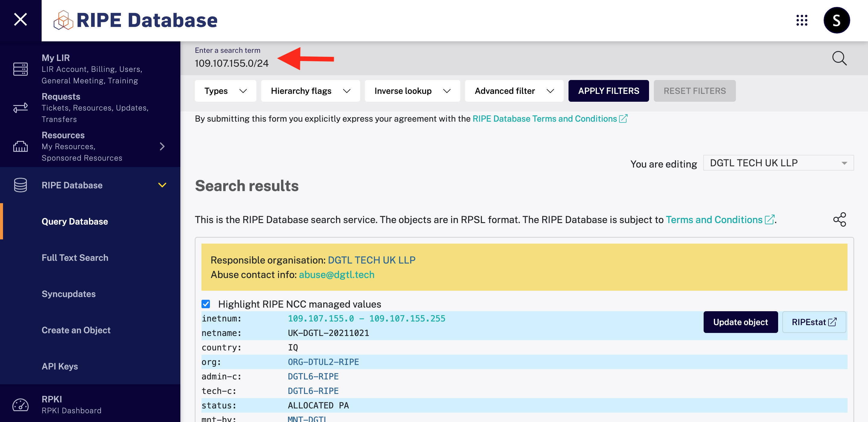
Task: Open ORG-DTUL2-RIPE org link
Action: [324, 362]
